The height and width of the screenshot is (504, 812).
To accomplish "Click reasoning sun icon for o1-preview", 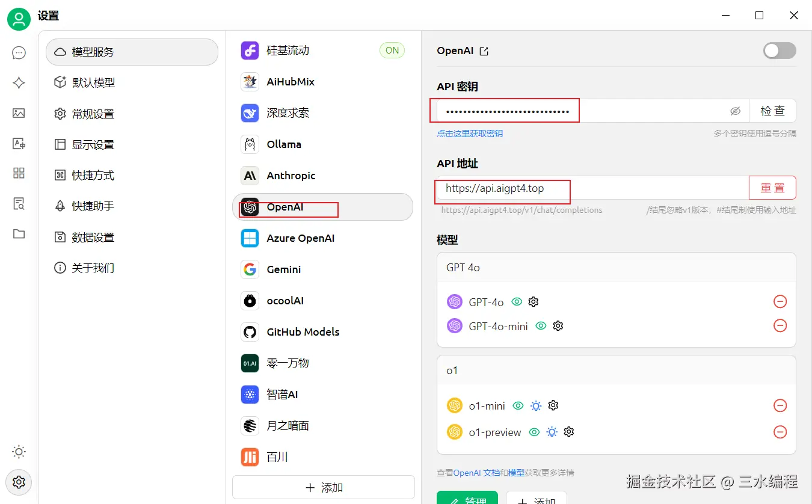I will (x=552, y=432).
